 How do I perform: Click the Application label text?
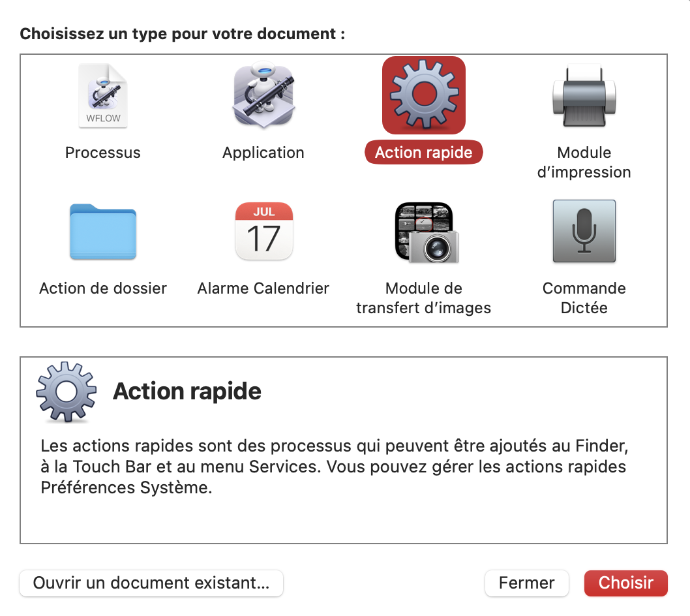(263, 153)
